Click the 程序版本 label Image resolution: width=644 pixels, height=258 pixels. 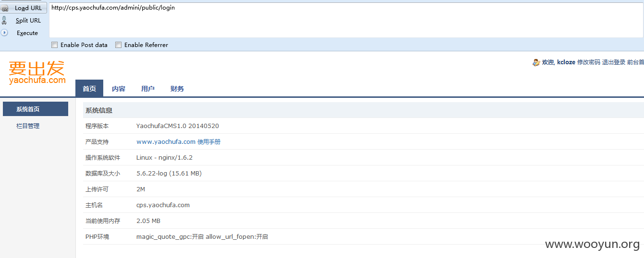(x=97, y=126)
